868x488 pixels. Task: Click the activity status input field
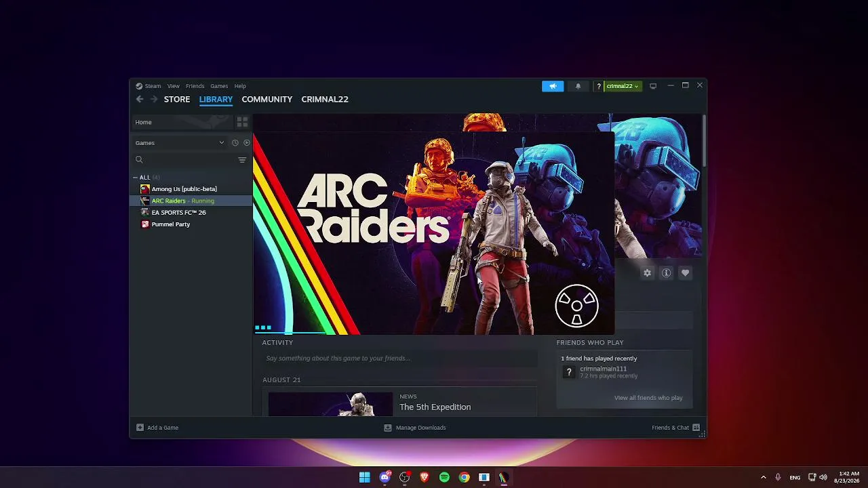pyautogui.click(x=399, y=359)
